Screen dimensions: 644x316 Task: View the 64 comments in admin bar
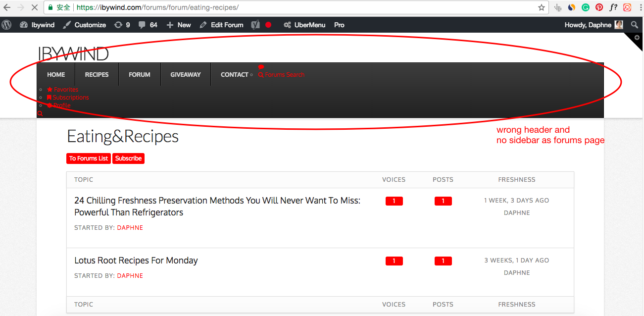pos(148,25)
